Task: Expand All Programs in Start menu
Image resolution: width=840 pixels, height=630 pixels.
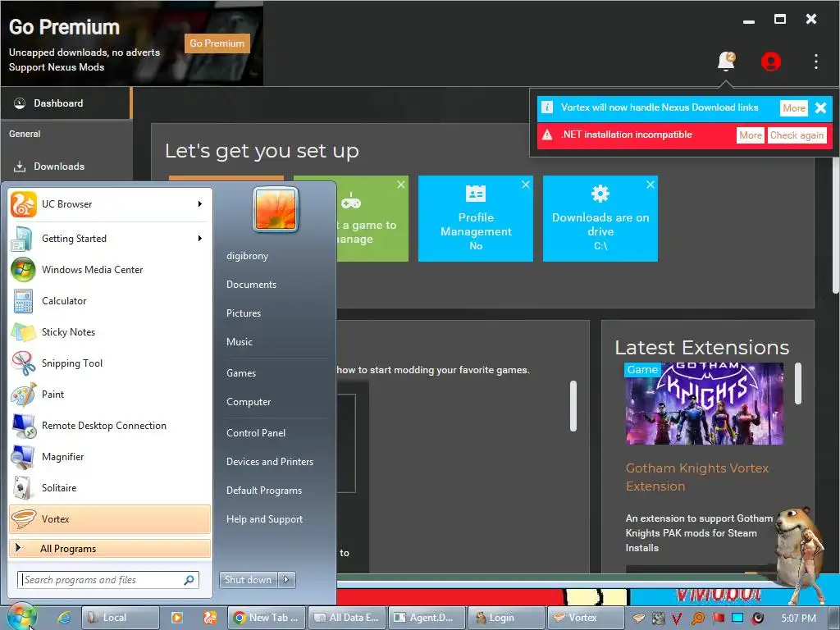Action: point(110,548)
